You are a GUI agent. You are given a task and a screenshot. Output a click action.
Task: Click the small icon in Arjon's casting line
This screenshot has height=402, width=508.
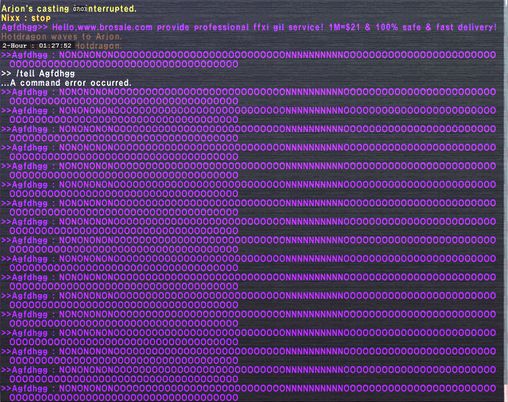point(79,9)
